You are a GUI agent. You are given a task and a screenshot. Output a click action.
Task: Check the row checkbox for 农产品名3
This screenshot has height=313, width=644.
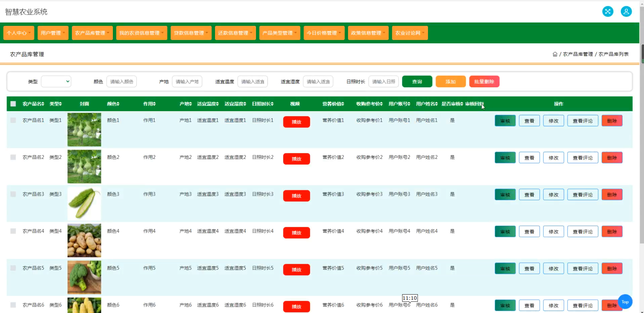pos(13,194)
